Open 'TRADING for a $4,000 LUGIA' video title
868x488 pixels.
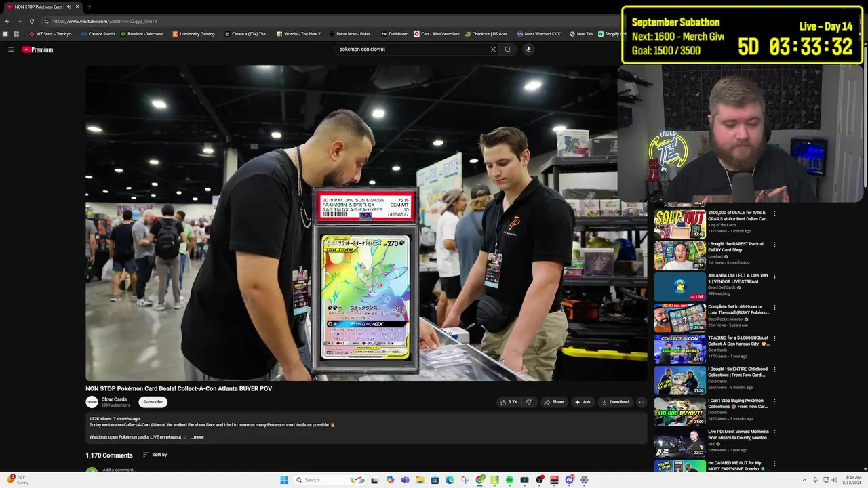(738, 341)
